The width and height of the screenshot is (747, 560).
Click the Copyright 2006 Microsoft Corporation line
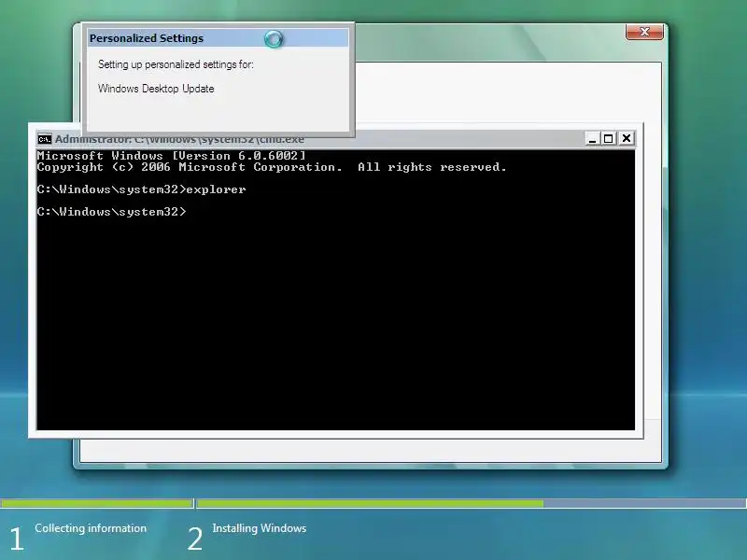coord(272,167)
